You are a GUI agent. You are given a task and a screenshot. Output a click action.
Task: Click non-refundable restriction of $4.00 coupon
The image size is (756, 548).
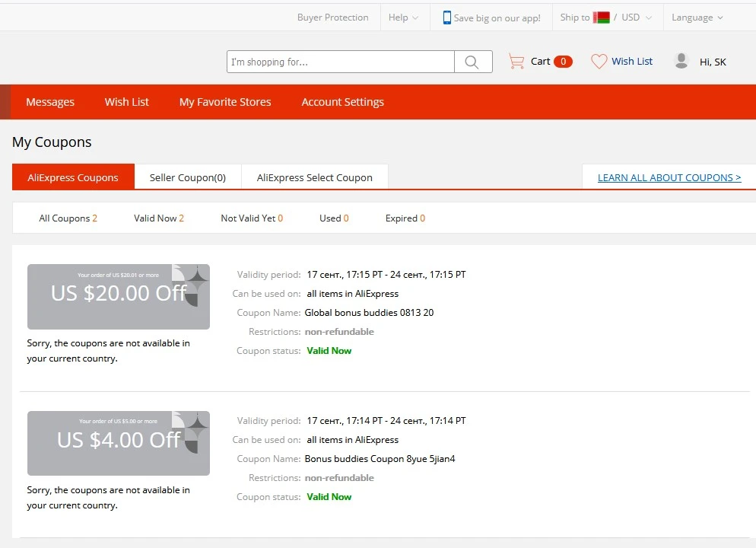[x=339, y=478]
